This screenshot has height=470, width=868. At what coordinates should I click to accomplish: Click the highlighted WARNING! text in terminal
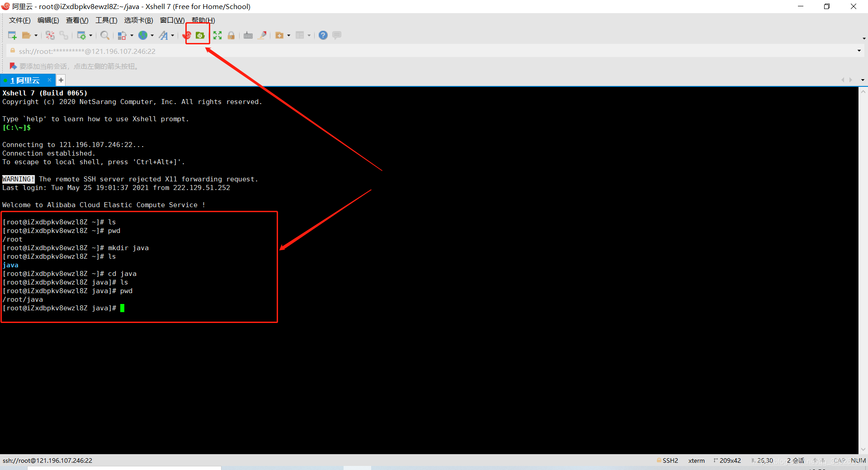pos(19,179)
